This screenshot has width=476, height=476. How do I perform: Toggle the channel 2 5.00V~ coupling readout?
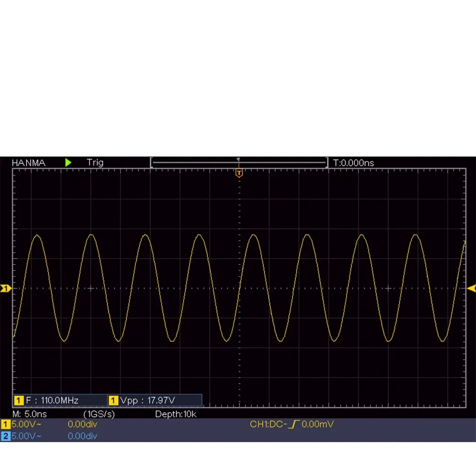(x=26, y=436)
